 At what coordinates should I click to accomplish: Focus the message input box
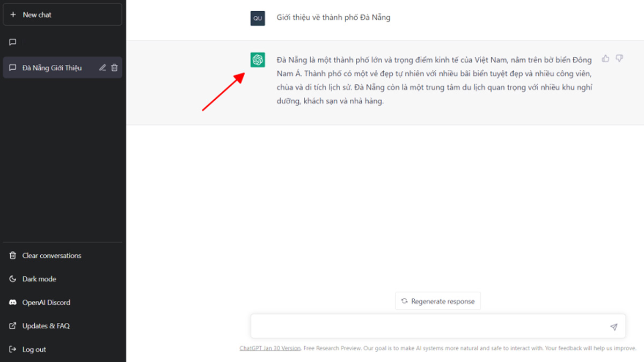[x=429, y=327]
